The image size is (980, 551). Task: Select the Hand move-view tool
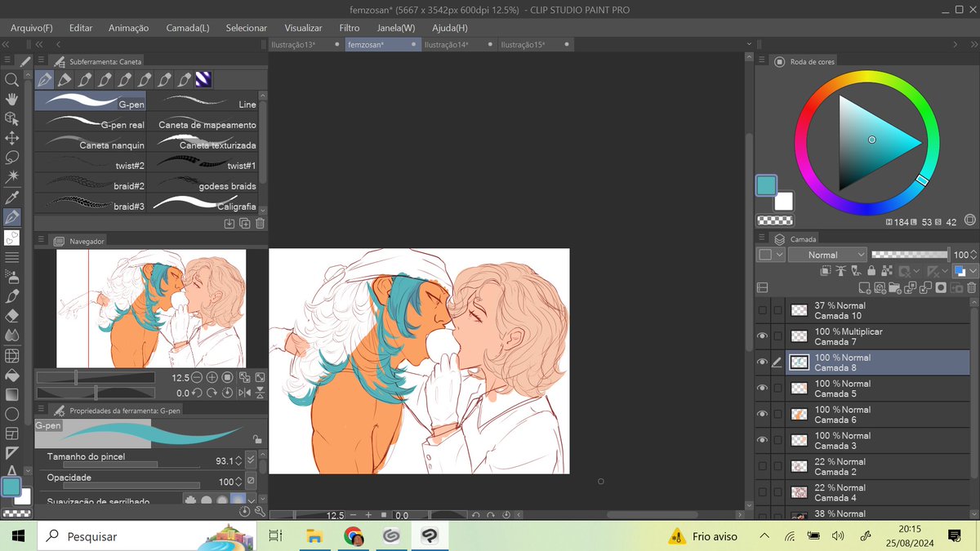(11, 99)
